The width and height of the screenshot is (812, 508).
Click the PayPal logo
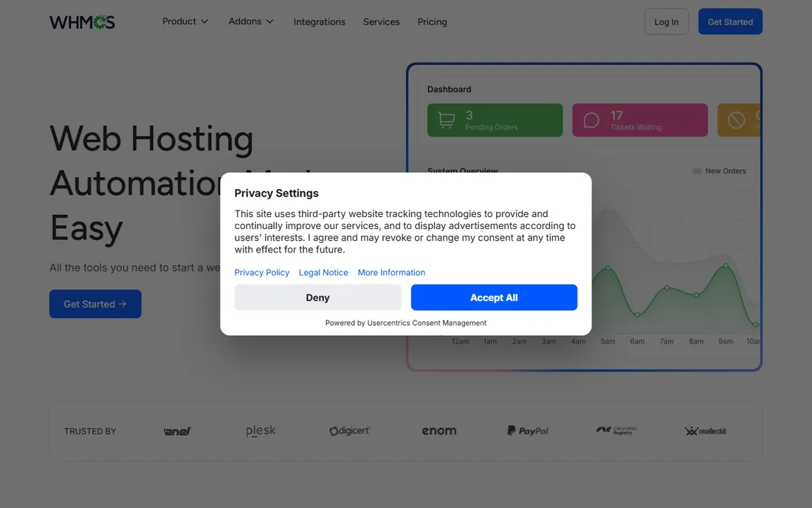(x=528, y=431)
